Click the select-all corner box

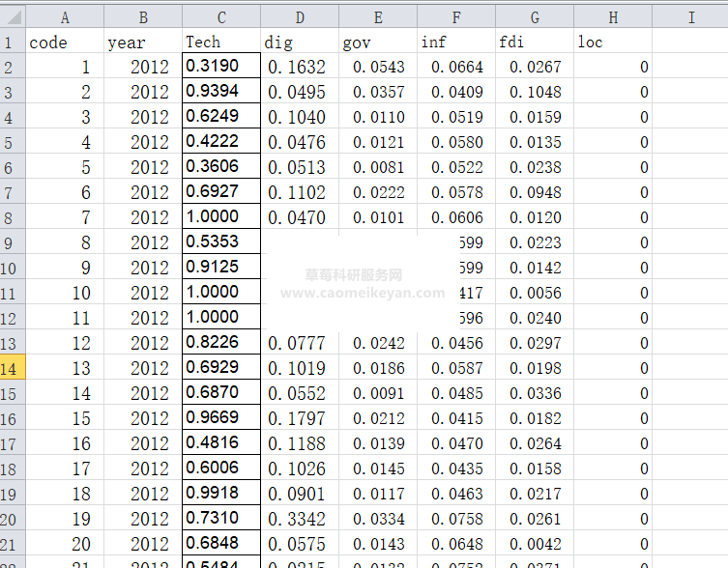pyautogui.click(x=13, y=17)
